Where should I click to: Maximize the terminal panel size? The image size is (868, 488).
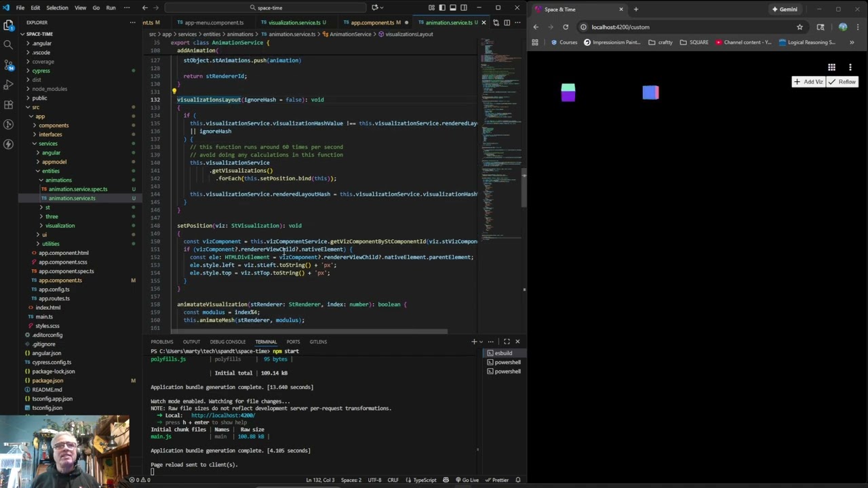(x=507, y=342)
